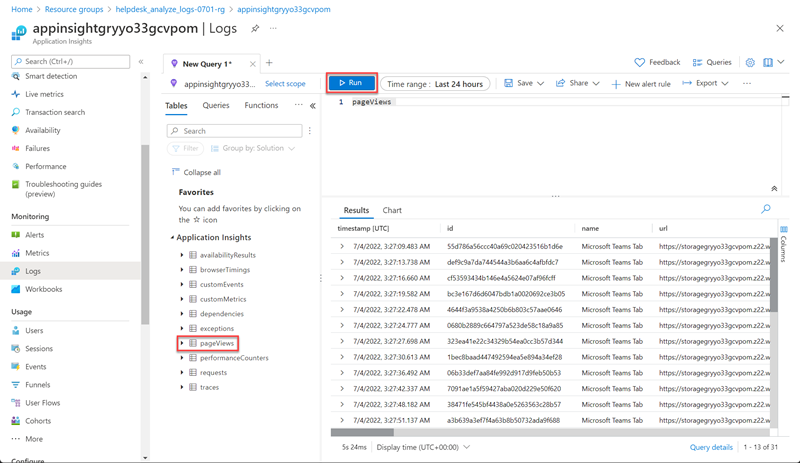The width and height of the screenshot is (800, 463).
Task: Open Troubleshooting guides (preview)
Action: [63, 189]
